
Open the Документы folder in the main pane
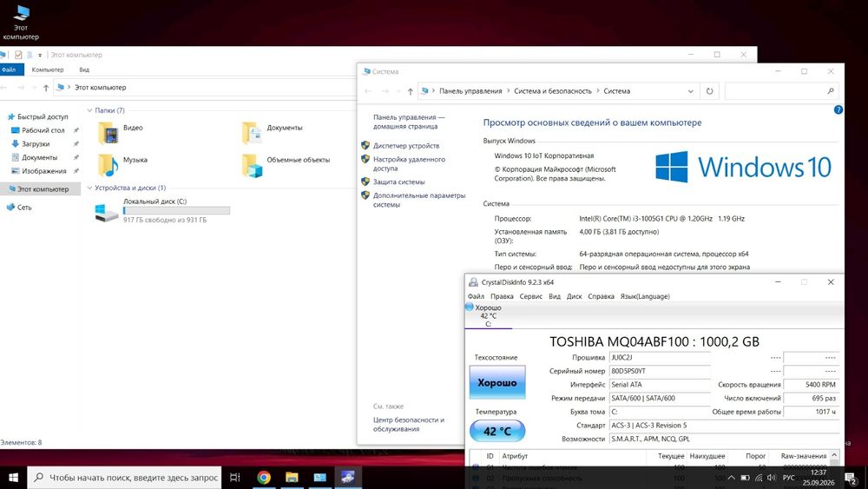[x=273, y=132]
